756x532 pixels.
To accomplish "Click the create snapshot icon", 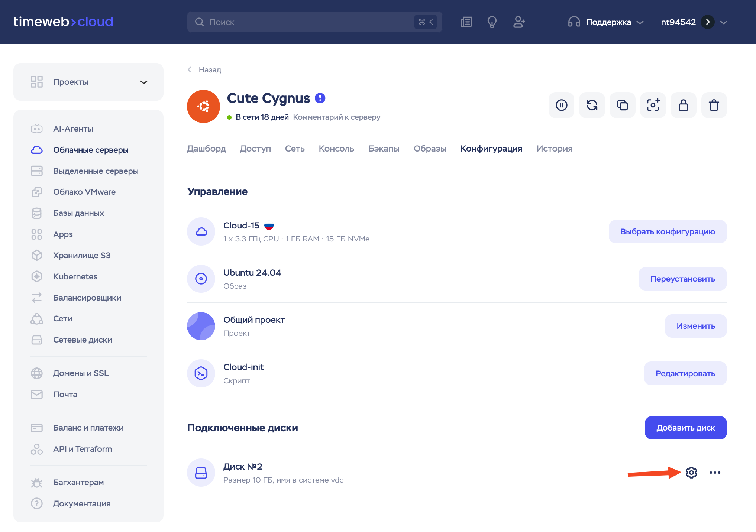I will (x=653, y=105).
